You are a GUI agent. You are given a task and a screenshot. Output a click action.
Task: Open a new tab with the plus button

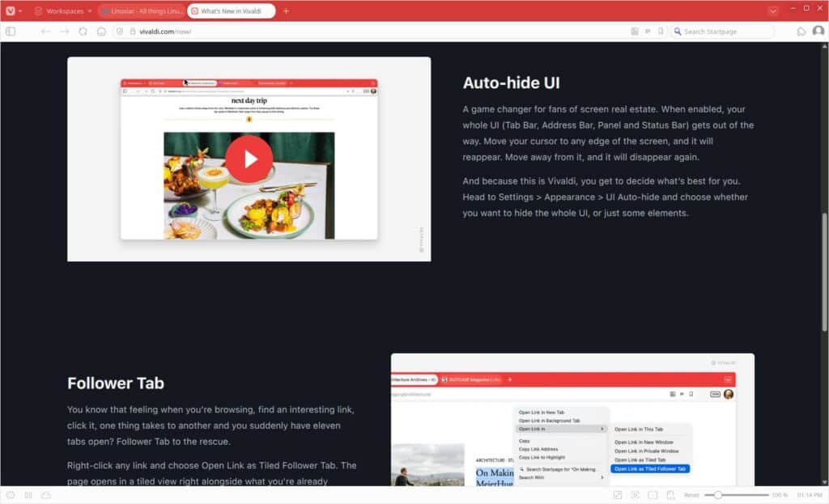[x=286, y=11]
